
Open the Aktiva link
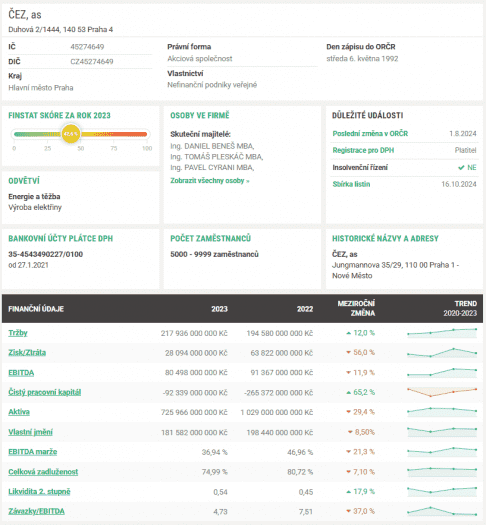(19, 412)
